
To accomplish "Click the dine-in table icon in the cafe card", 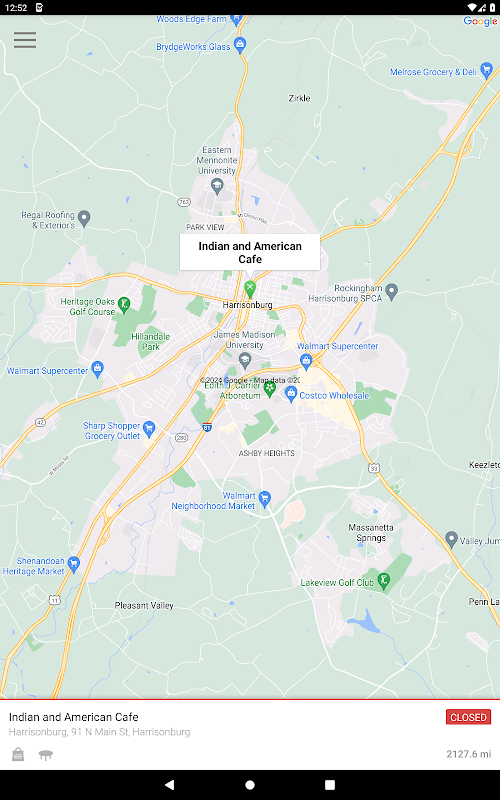I will coord(46,755).
